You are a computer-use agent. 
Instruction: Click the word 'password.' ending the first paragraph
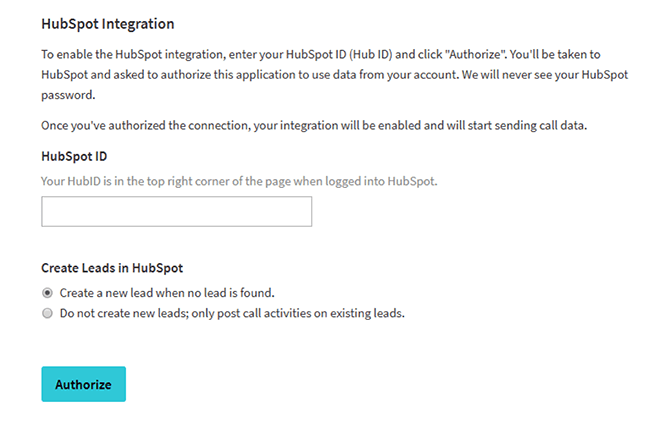[x=68, y=95]
